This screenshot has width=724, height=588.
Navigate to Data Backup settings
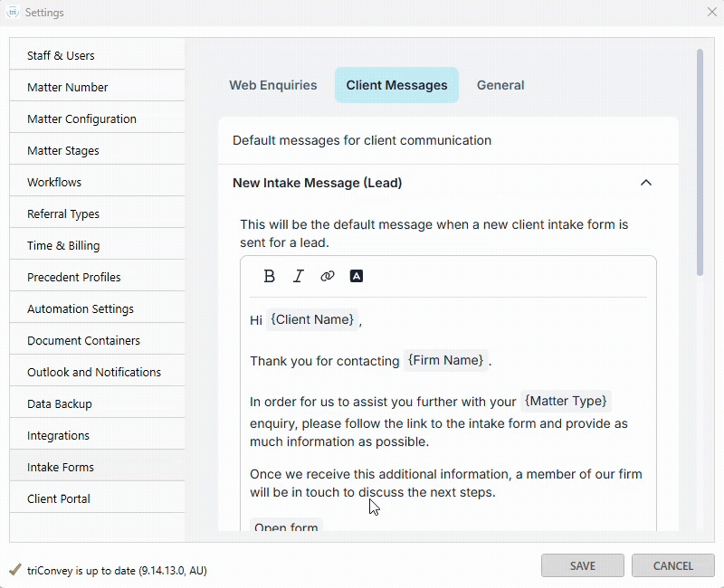(60, 403)
